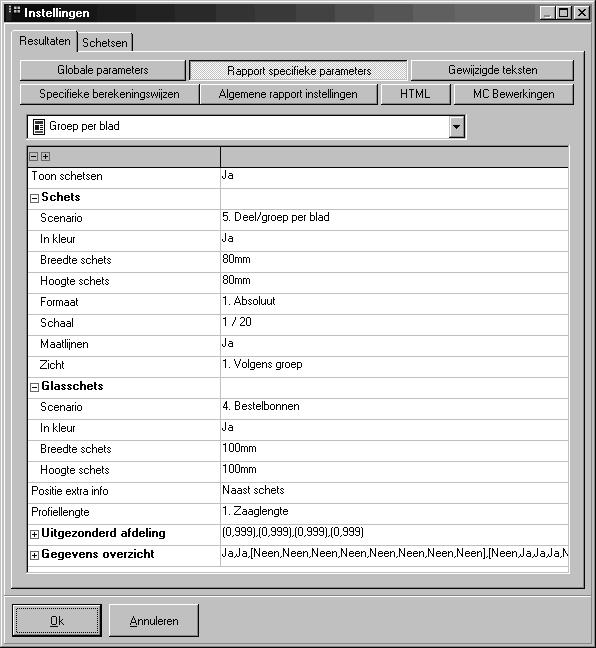The height and width of the screenshot is (648, 596).
Task: Click the Maatlijnen value Ja
Action: click(x=228, y=343)
